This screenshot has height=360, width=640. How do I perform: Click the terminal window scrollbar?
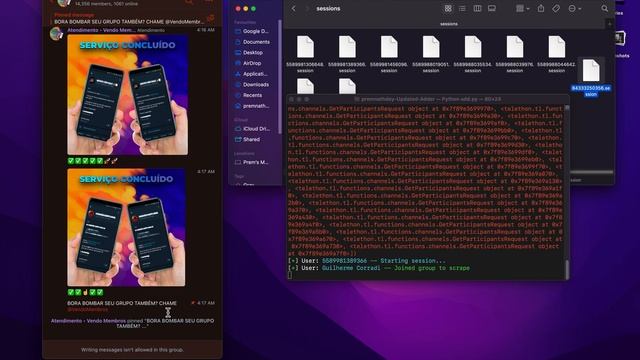pos(567,269)
